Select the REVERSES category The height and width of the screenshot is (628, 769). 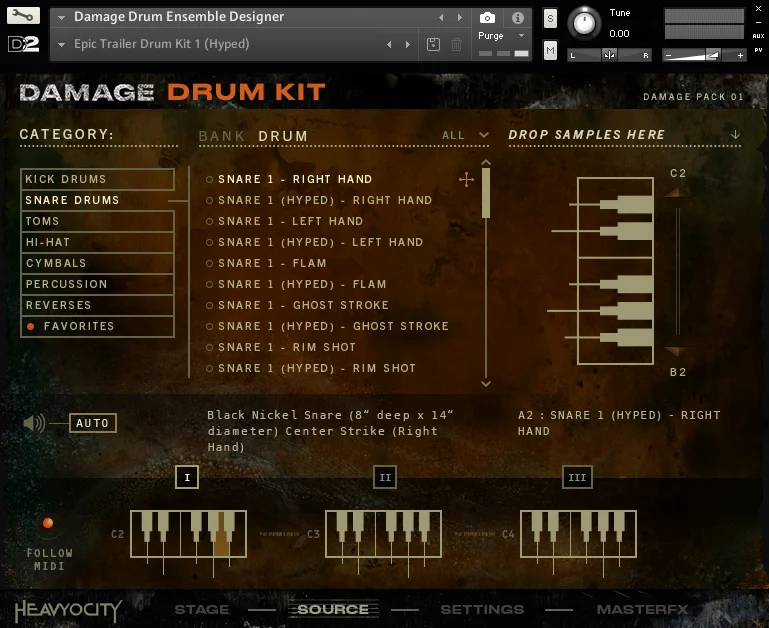point(97,305)
